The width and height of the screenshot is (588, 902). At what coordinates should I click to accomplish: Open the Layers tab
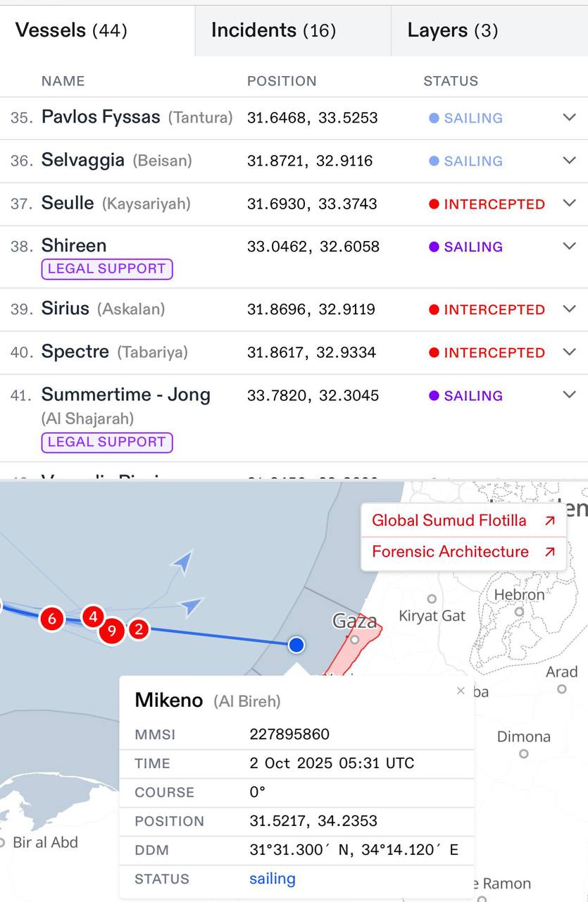(x=452, y=30)
